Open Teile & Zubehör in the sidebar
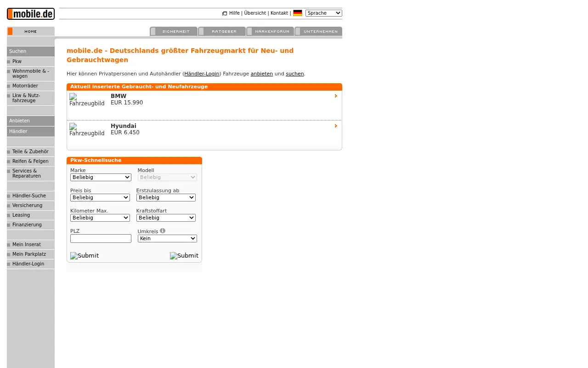Image resolution: width=588 pixels, height=368 pixels. point(31,152)
